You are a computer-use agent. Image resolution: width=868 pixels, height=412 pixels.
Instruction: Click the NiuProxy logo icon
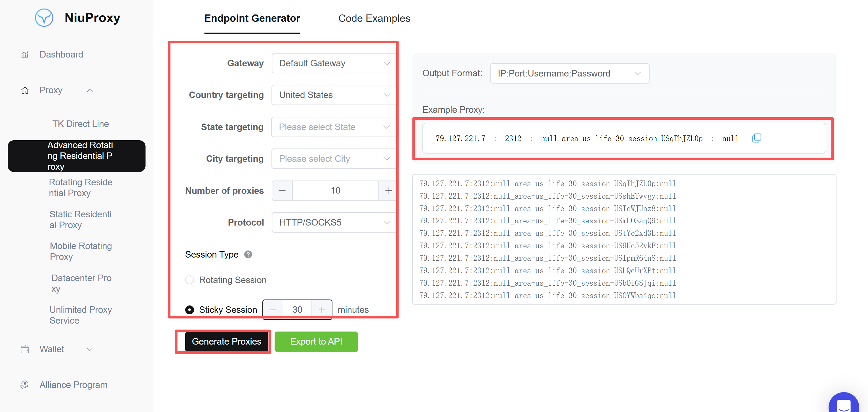tap(44, 18)
